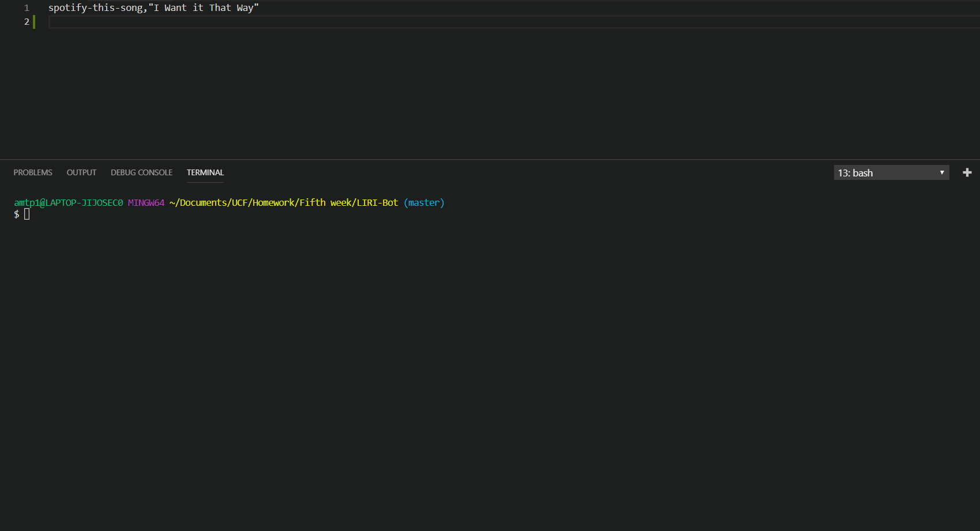Screen dimensions: 980x531
Task: Click the plus icon to open a new terminal
Action: 967,172
